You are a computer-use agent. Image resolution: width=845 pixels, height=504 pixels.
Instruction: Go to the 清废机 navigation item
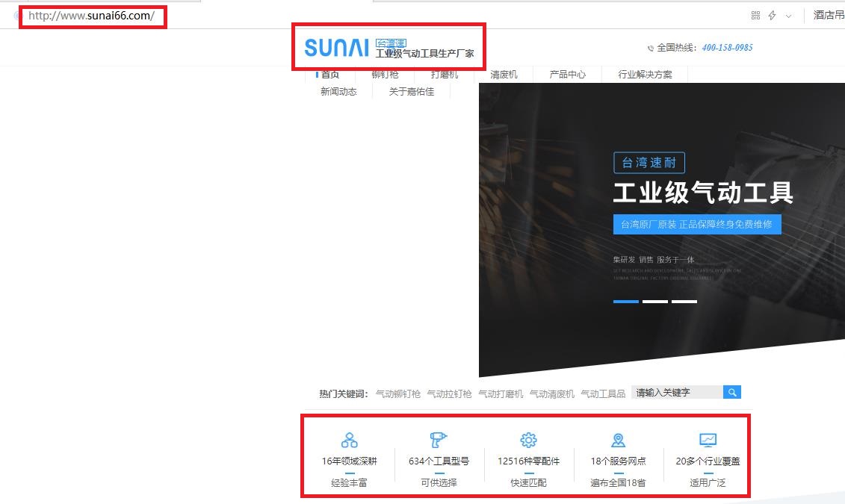tap(504, 75)
